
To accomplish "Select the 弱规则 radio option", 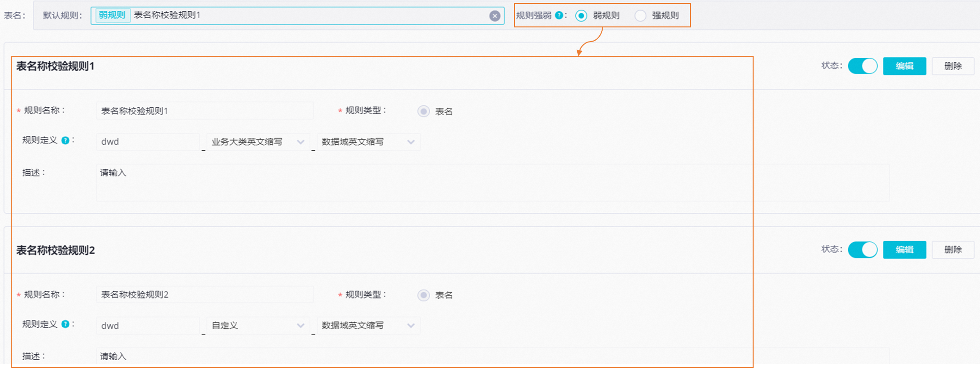I will point(581,16).
